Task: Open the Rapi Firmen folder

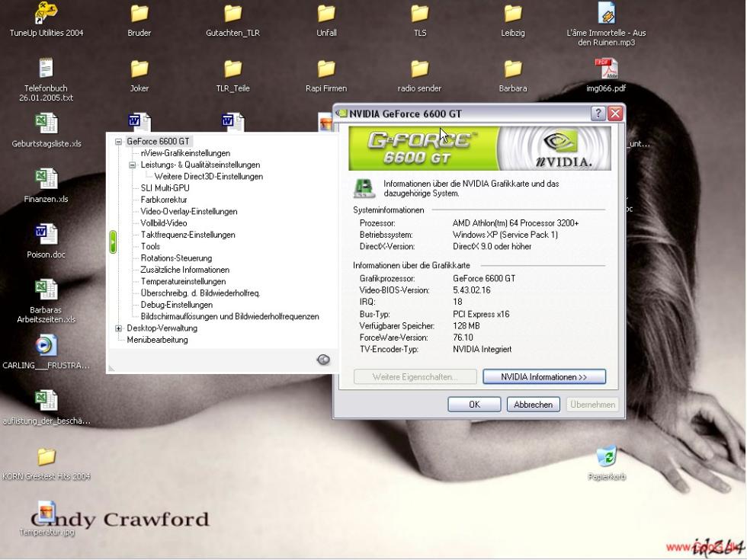Action: [326, 69]
